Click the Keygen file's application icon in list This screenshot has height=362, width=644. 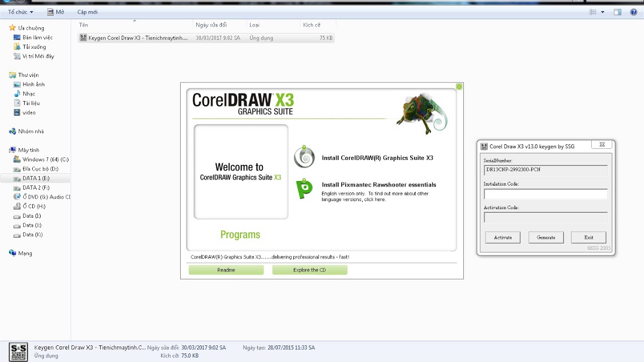[x=83, y=38]
